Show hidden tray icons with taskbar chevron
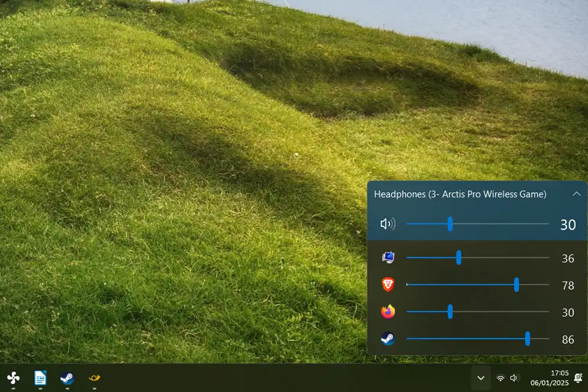 coord(480,378)
